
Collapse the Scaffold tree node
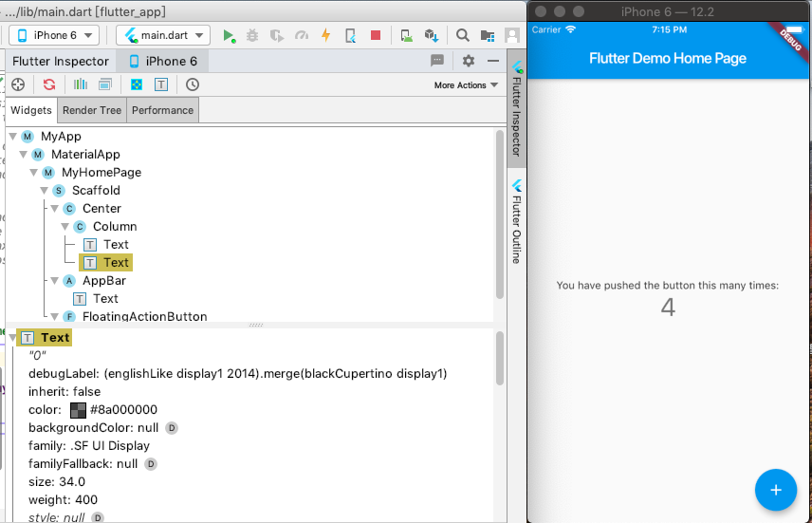click(x=44, y=190)
